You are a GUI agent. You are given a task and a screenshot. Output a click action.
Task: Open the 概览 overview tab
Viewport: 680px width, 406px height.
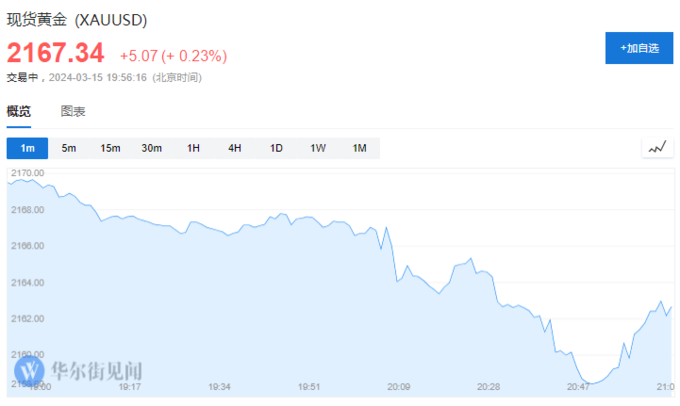(19, 112)
